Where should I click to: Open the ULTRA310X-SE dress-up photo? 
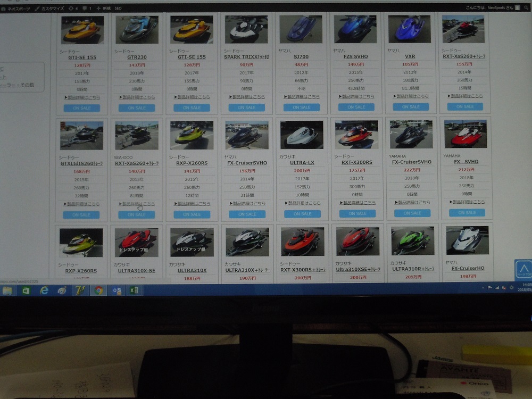(x=136, y=242)
